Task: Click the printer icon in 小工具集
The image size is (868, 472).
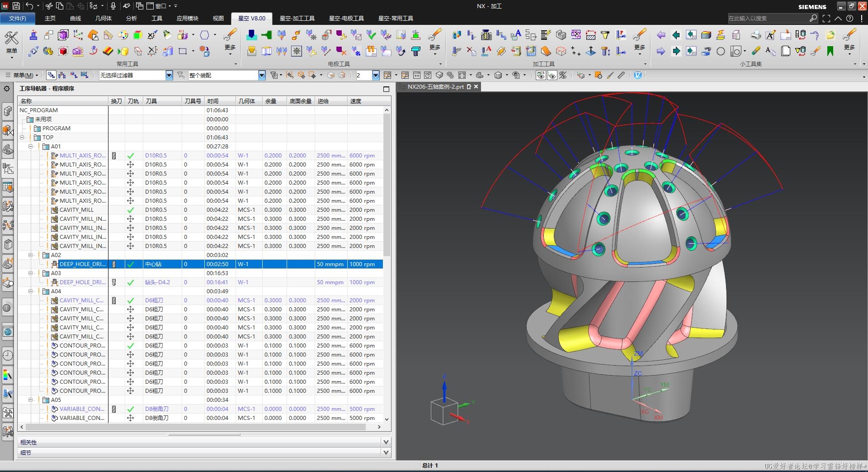Action: (755, 35)
